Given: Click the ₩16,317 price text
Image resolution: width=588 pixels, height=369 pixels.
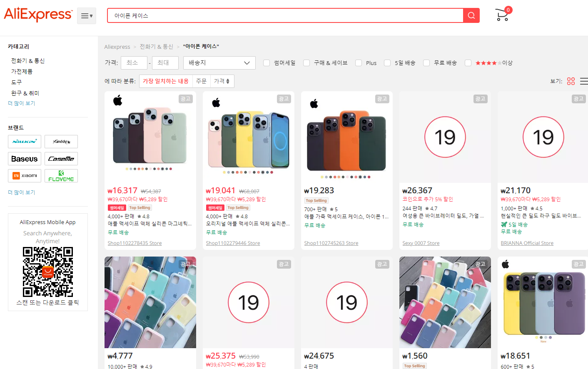Looking at the screenshot, I should click(x=122, y=190).
